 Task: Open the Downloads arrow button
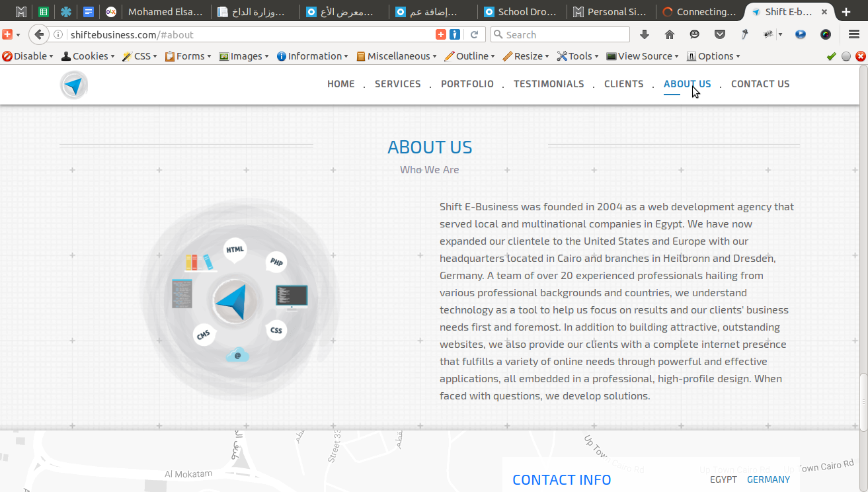click(x=645, y=34)
